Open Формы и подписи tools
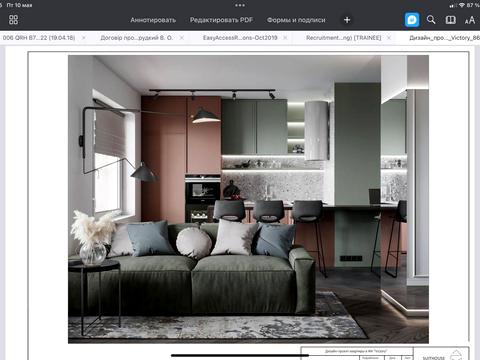 tap(296, 20)
